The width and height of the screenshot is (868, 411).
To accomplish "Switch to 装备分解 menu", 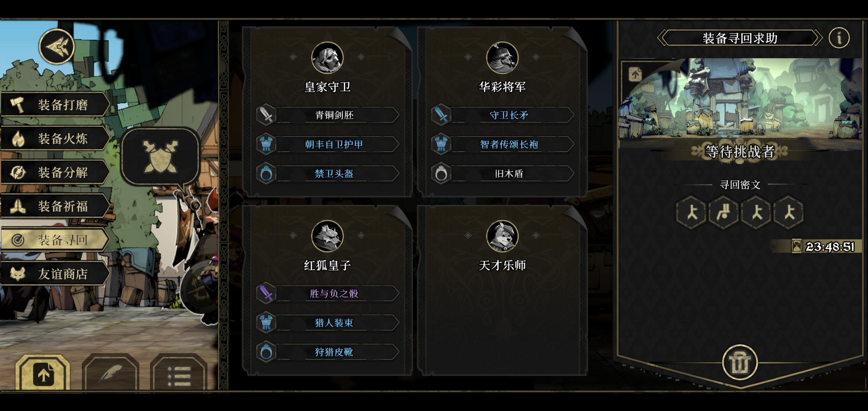I will tap(55, 172).
